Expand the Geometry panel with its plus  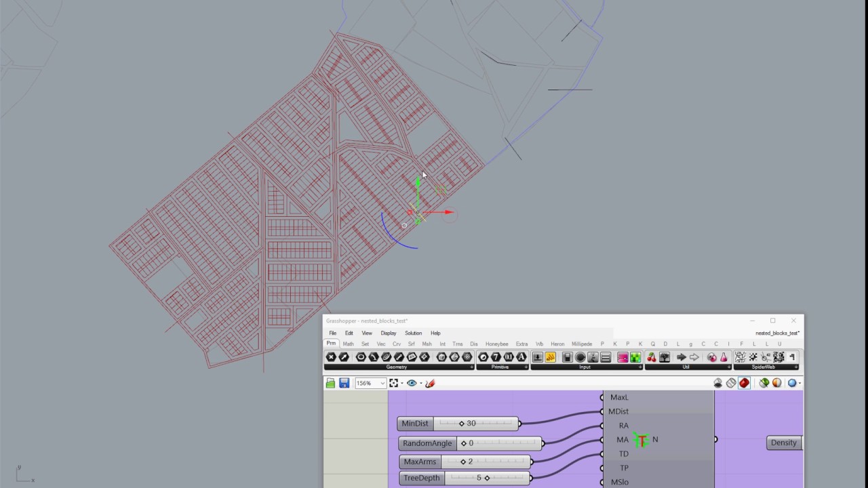pos(471,367)
